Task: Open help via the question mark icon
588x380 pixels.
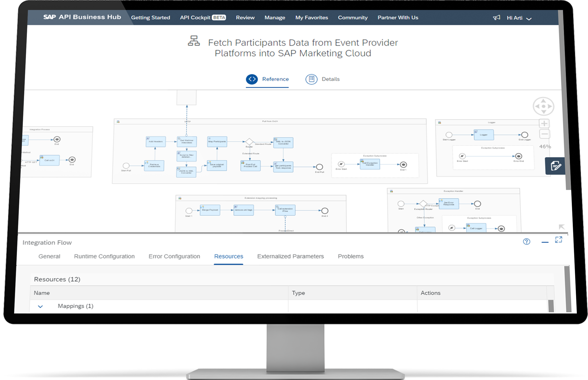Action: pyautogui.click(x=527, y=242)
